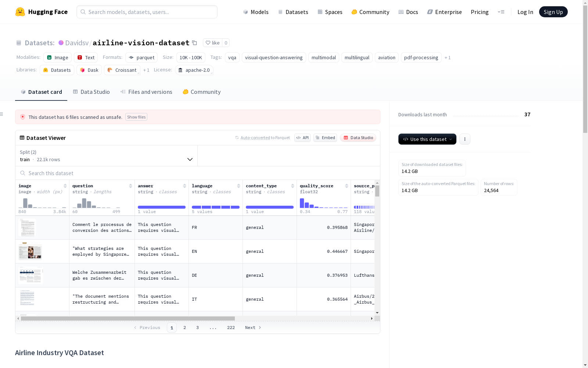Open the left sidebar table-of-contents icon

pos(2,114)
